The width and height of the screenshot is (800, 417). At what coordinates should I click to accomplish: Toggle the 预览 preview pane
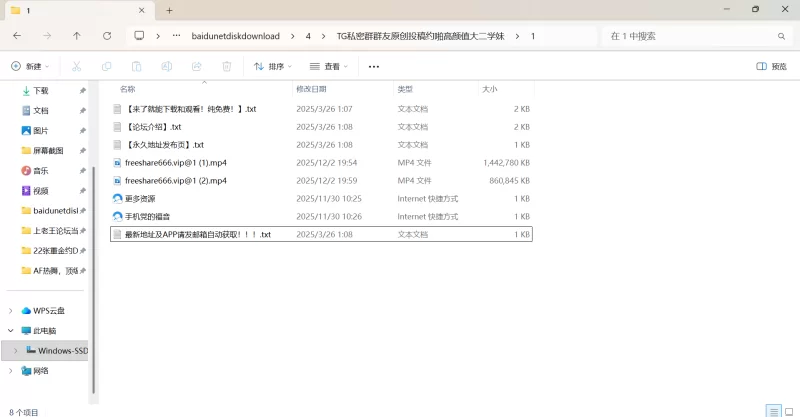(x=771, y=67)
